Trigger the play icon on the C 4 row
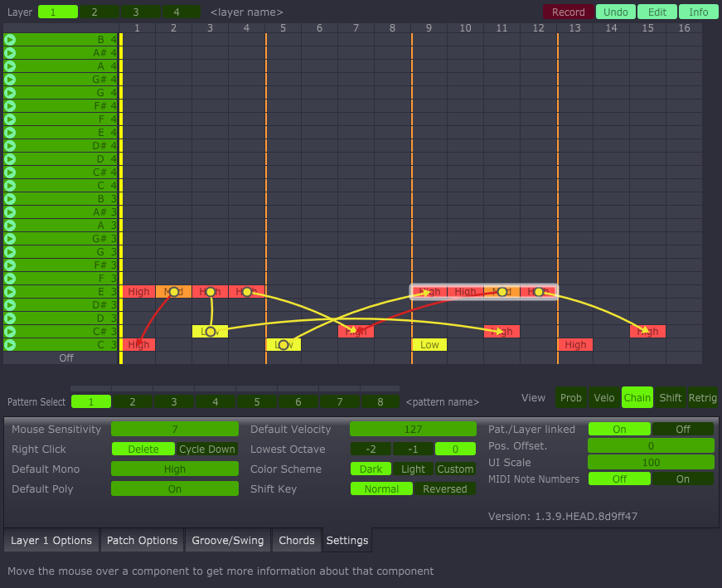Viewport: 722px width, 588px height. [10, 186]
